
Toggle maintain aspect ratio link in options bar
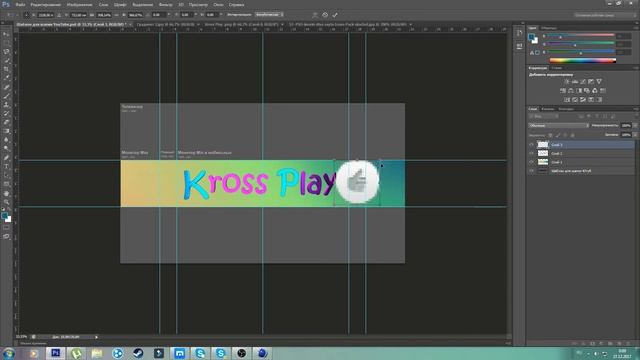pos(117,15)
